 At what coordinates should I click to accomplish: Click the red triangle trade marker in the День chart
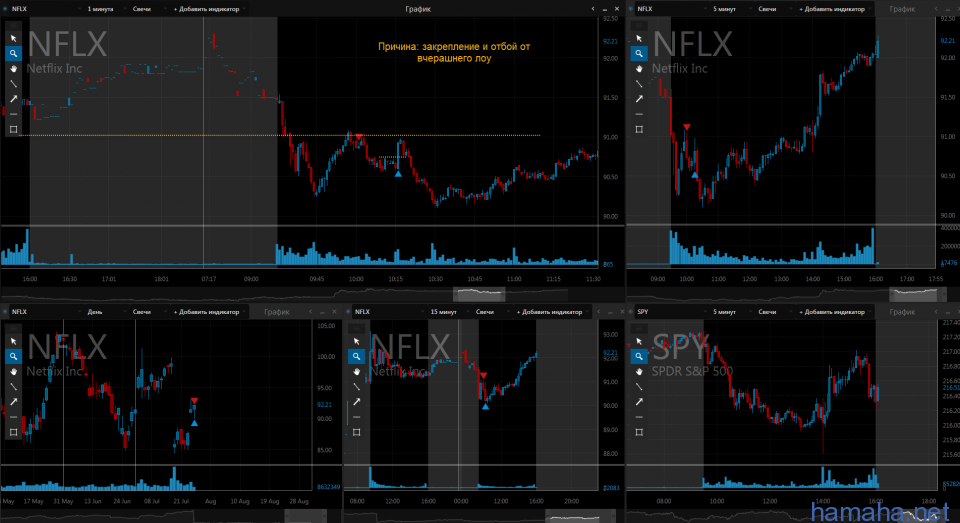pyautogui.click(x=194, y=401)
